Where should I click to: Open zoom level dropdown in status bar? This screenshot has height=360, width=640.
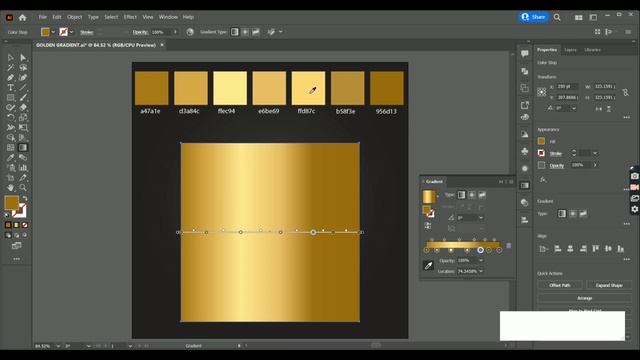tap(58, 346)
